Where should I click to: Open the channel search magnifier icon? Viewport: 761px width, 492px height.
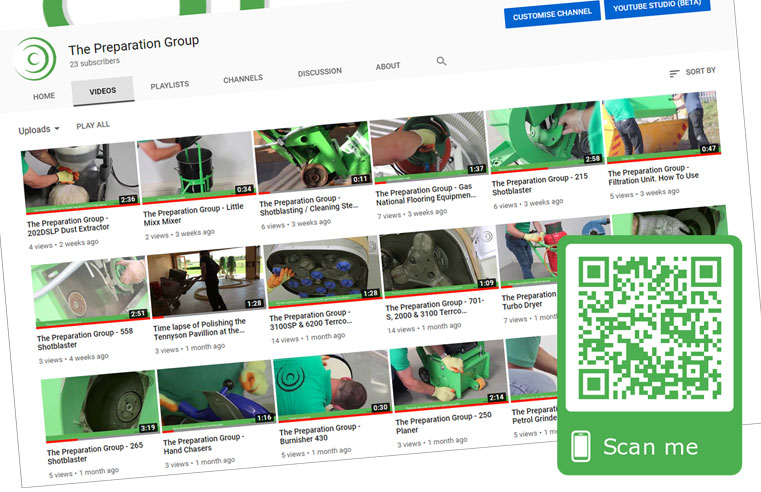pyautogui.click(x=441, y=61)
